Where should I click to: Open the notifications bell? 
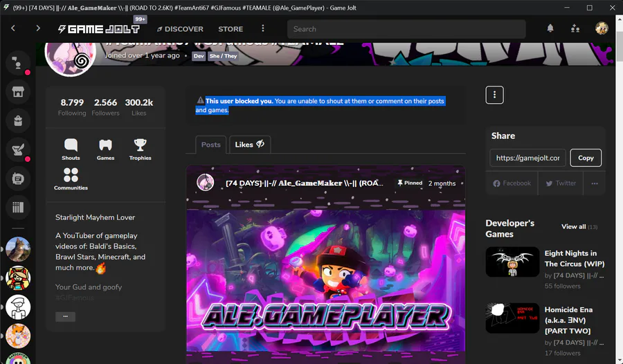550,28
